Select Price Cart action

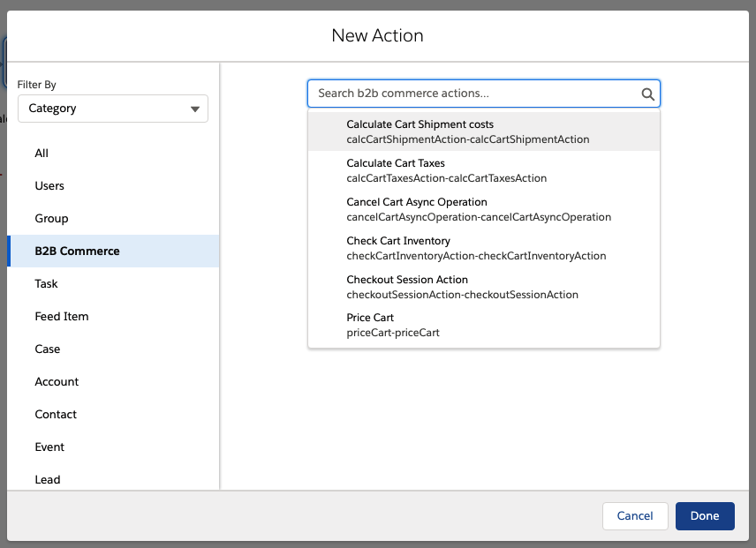coord(484,325)
